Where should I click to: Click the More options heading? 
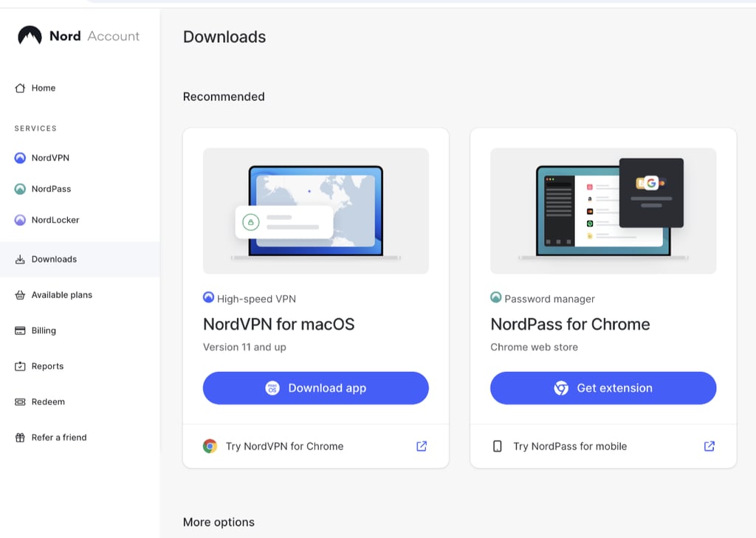tap(219, 523)
